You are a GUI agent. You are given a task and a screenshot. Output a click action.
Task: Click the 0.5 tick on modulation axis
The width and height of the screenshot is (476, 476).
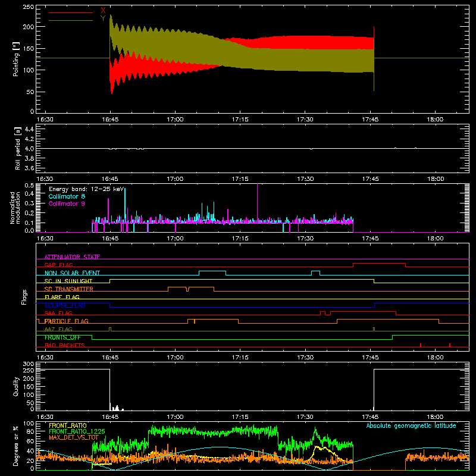click(x=29, y=186)
